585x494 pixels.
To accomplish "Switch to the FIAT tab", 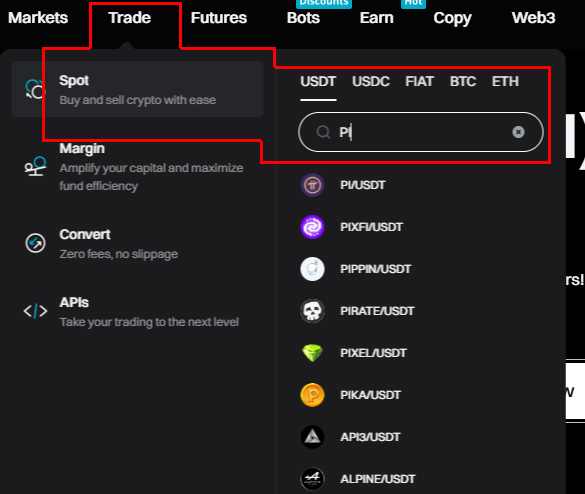I will (x=420, y=81).
